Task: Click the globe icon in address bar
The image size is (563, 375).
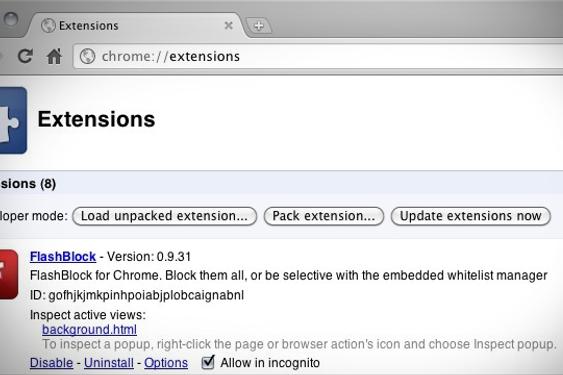Action: [x=87, y=56]
